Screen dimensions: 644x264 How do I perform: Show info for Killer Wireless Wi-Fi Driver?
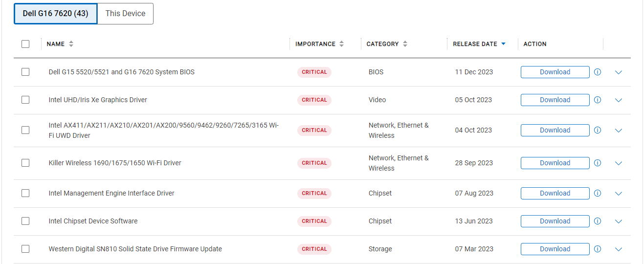[597, 163]
